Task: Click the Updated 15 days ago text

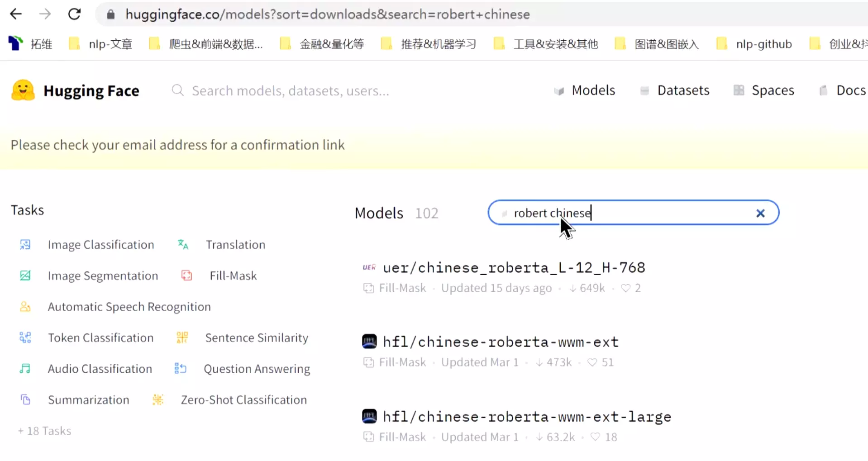Action: click(496, 288)
